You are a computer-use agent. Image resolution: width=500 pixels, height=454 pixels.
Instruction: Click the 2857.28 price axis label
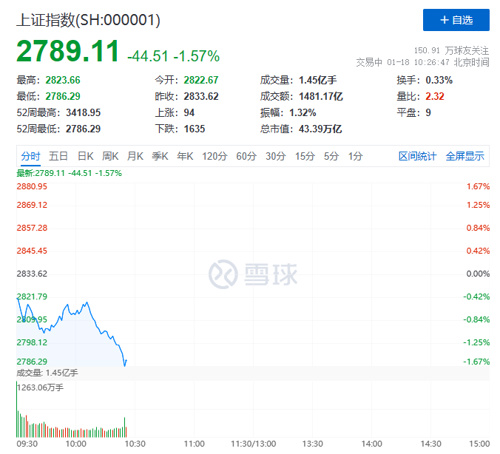32,228
